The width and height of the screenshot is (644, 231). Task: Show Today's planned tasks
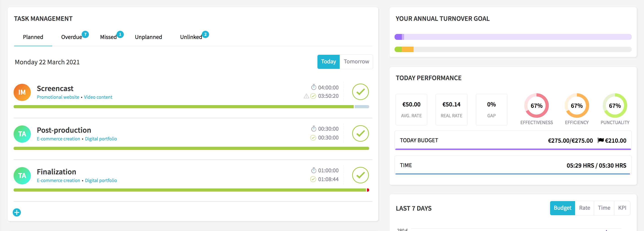tap(329, 62)
